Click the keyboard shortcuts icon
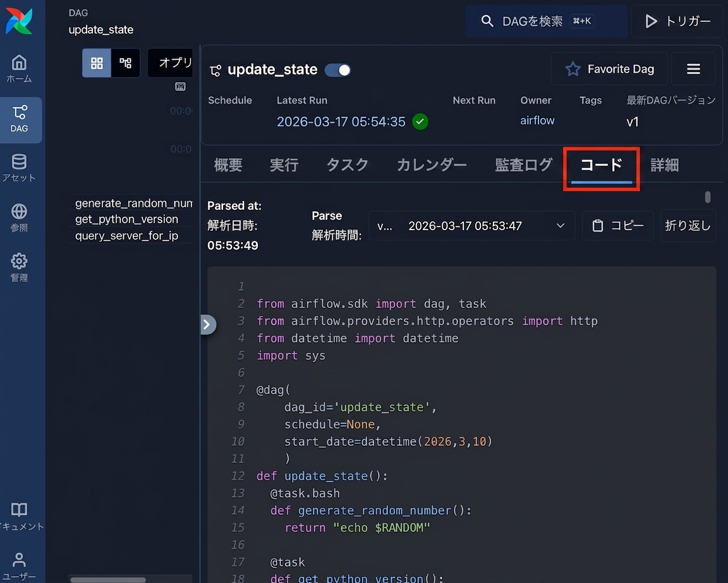Viewport: 728px width, 583px height. coord(180,87)
